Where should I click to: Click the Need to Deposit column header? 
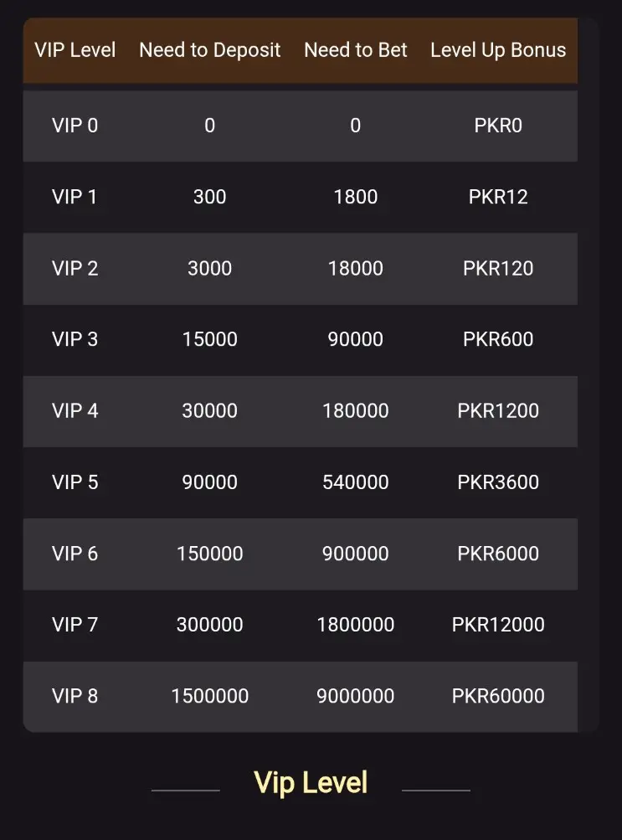(x=210, y=50)
